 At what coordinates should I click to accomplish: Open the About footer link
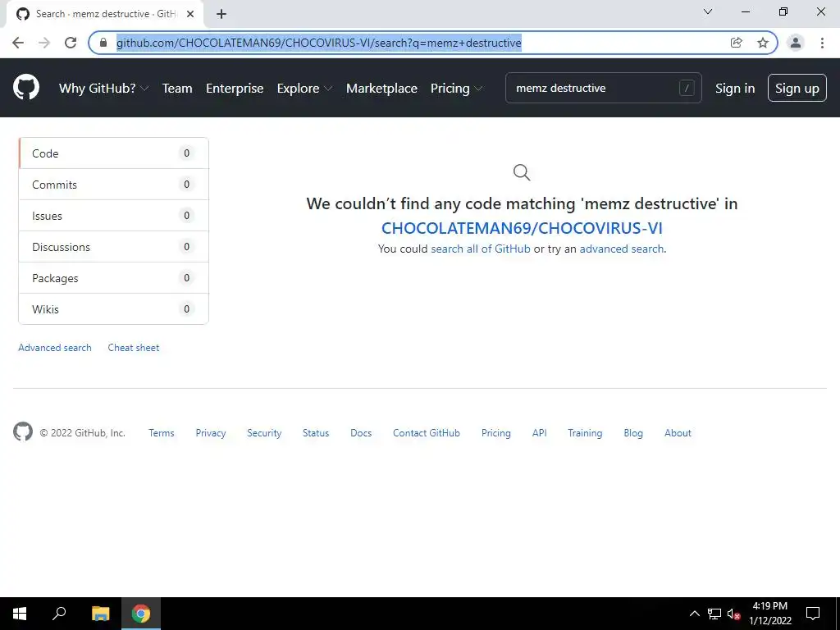[x=678, y=433]
